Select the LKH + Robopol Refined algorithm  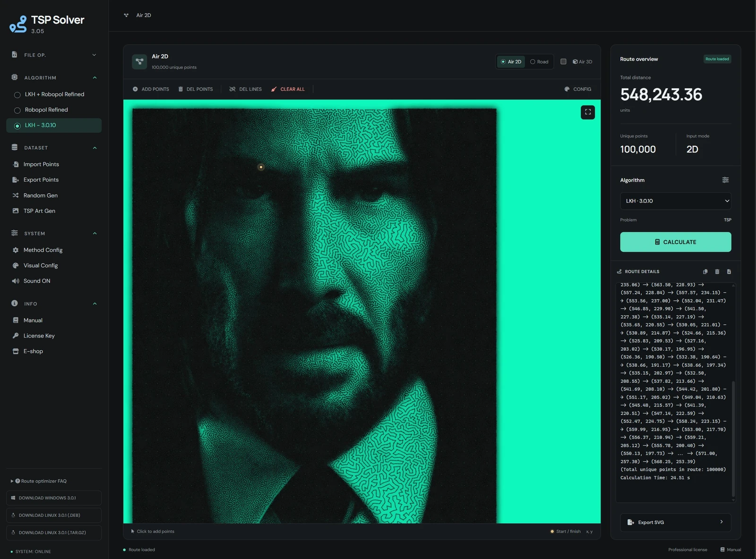pyautogui.click(x=54, y=94)
